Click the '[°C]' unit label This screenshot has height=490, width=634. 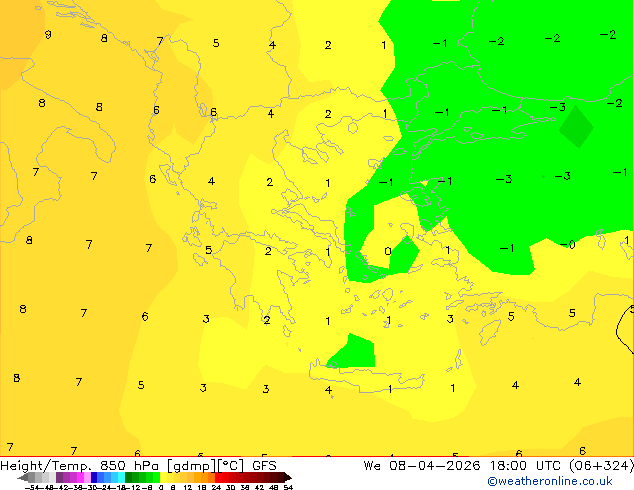tap(230, 466)
